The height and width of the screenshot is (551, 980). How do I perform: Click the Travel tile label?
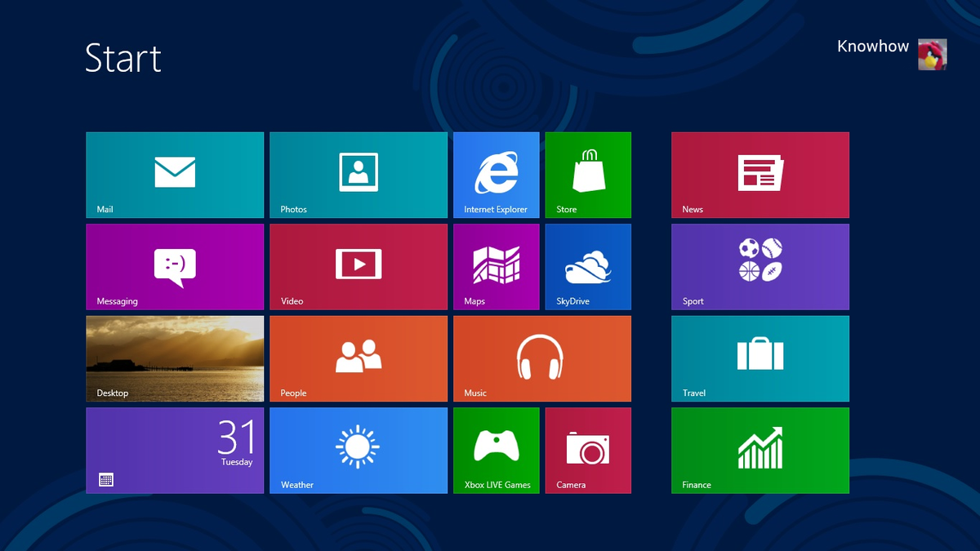coord(694,393)
